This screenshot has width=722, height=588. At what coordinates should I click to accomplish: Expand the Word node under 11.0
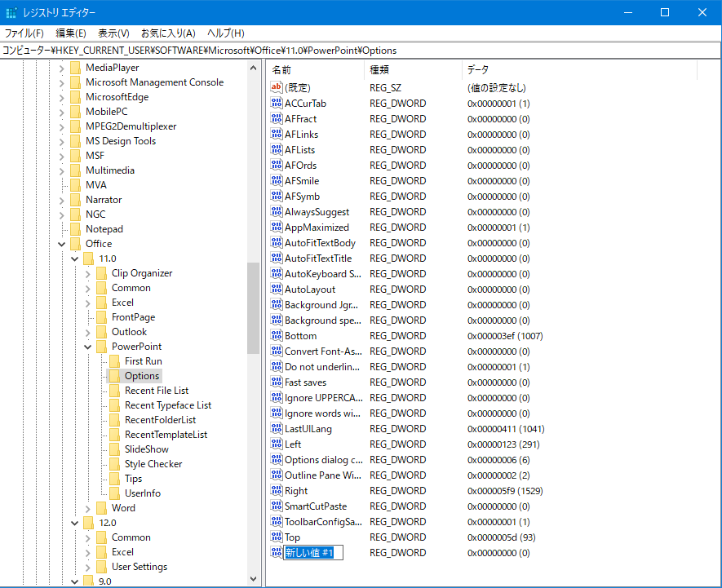[x=87, y=508]
